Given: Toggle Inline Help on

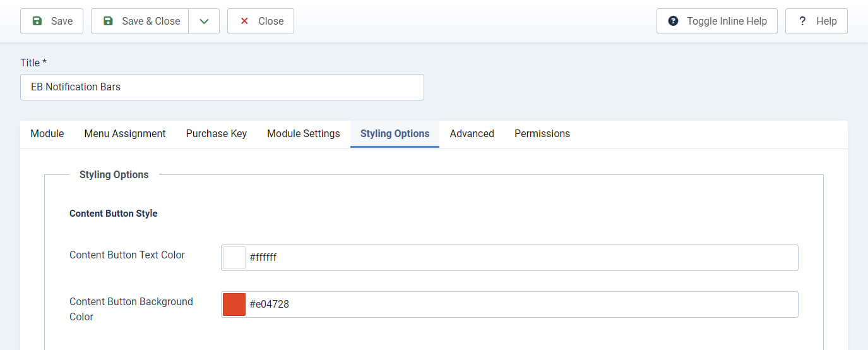Looking at the screenshot, I should pyautogui.click(x=717, y=21).
